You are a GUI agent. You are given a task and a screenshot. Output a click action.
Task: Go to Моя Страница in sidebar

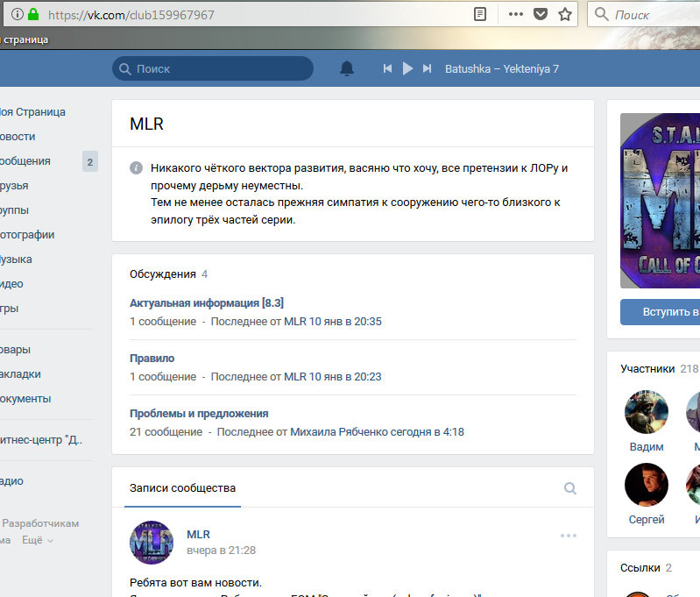[32, 111]
